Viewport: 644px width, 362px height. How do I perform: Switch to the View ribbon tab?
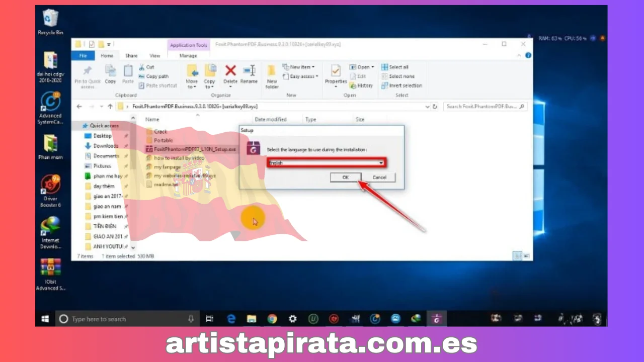[x=155, y=56]
